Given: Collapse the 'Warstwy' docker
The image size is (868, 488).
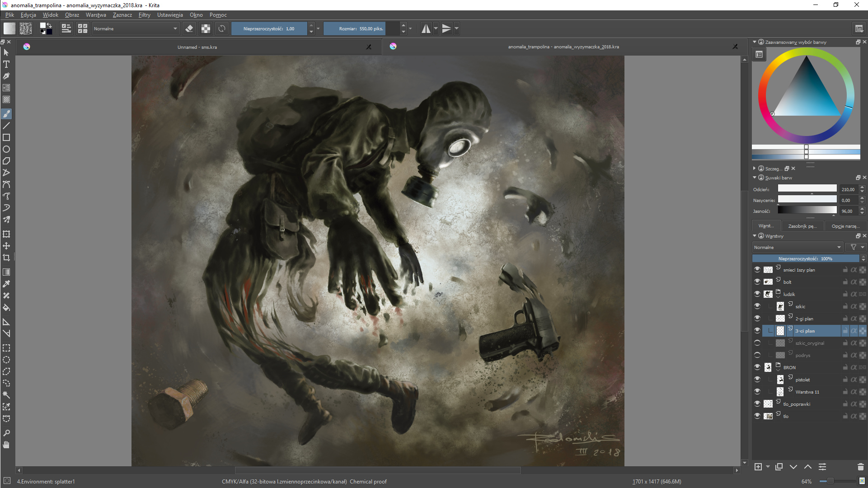Looking at the screenshot, I should 755,236.
